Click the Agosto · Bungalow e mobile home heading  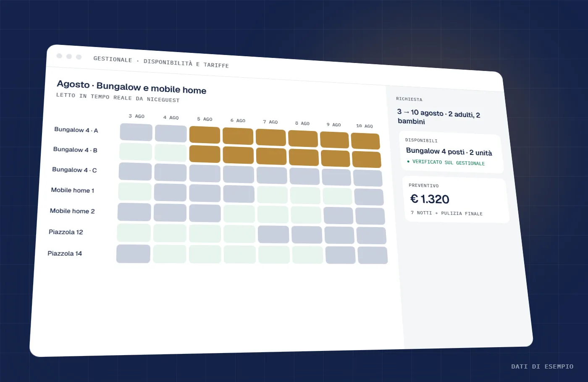coord(131,87)
